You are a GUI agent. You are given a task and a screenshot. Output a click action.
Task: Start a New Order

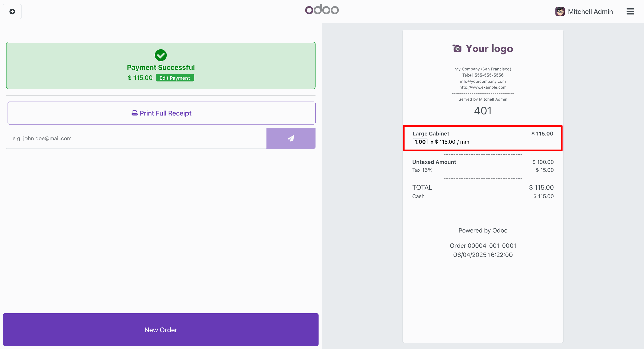(161, 330)
